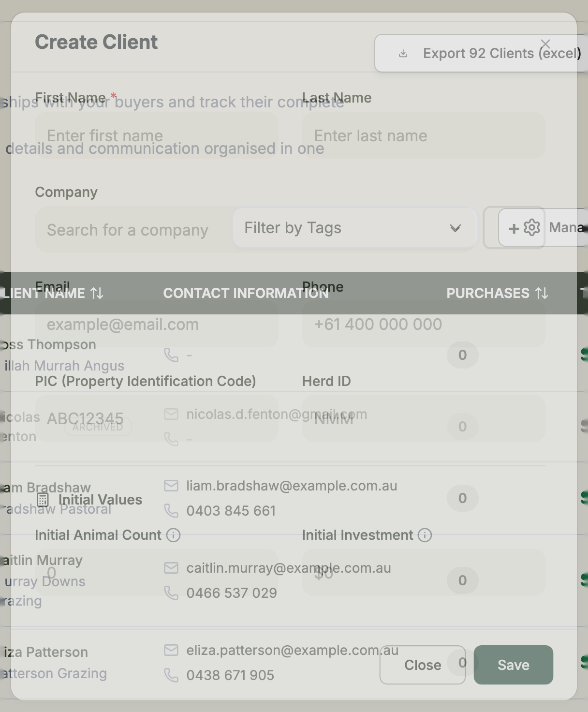Viewport: 588px width, 712px height.
Task: Focus the +61 400 000 000 phone field
Action: coord(424,324)
